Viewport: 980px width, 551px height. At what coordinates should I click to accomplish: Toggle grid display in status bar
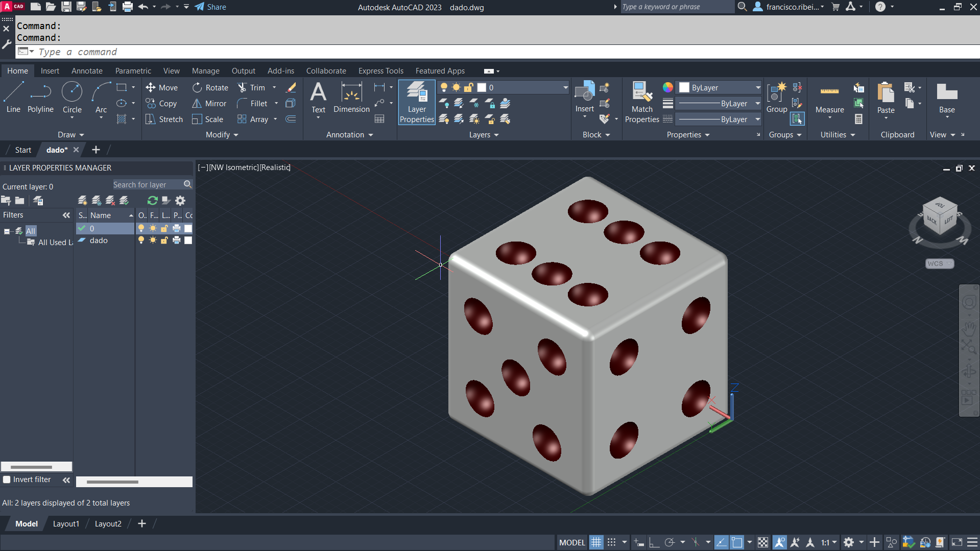click(x=596, y=542)
